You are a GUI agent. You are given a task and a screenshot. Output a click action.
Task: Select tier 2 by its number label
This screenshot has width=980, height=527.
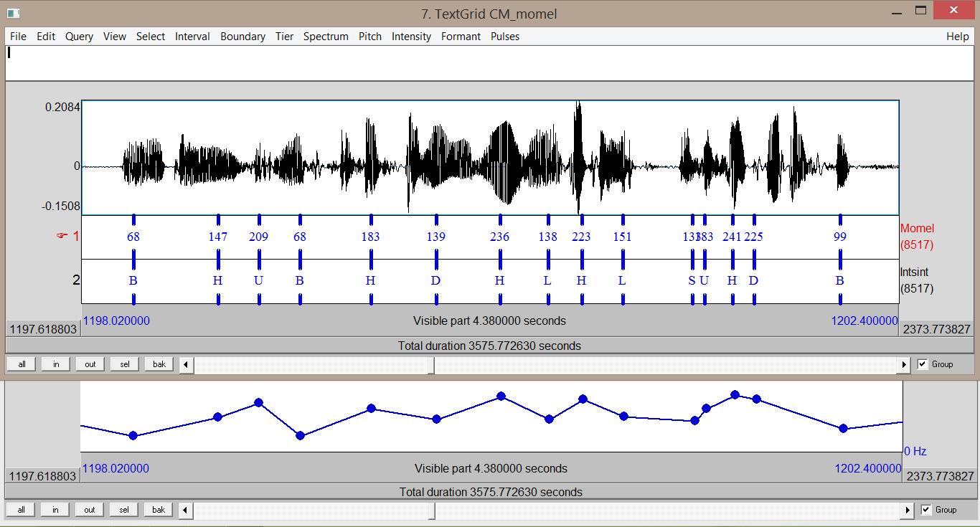coord(76,280)
